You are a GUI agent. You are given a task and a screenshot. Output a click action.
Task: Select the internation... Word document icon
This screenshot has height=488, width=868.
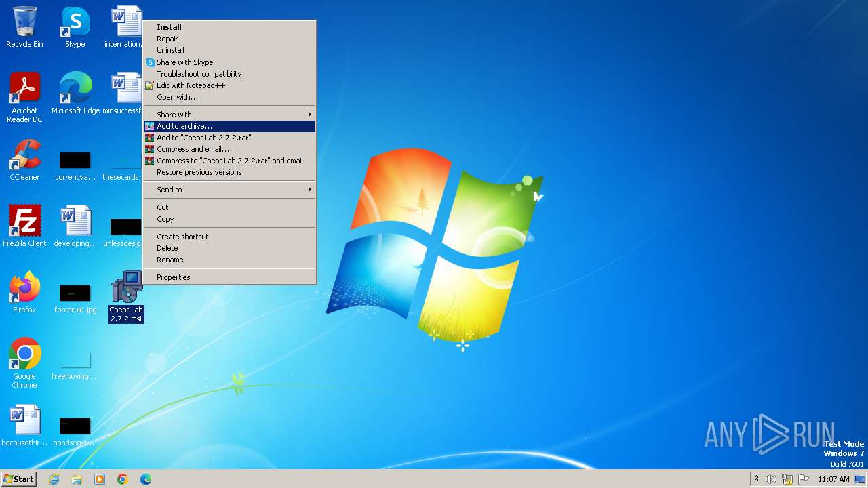(x=124, y=27)
